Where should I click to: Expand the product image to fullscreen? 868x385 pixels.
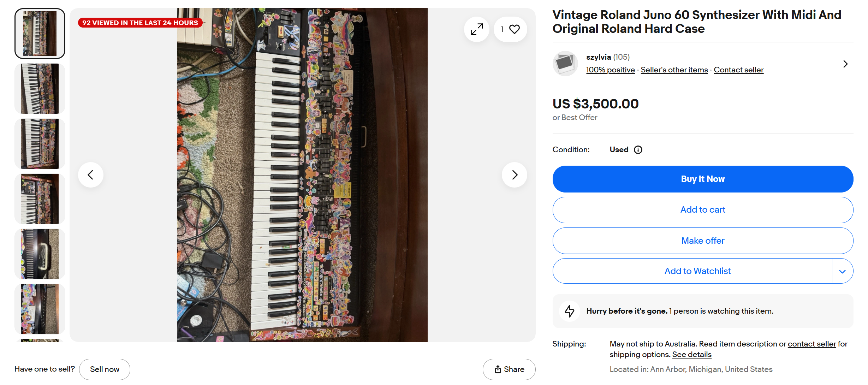[477, 29]
